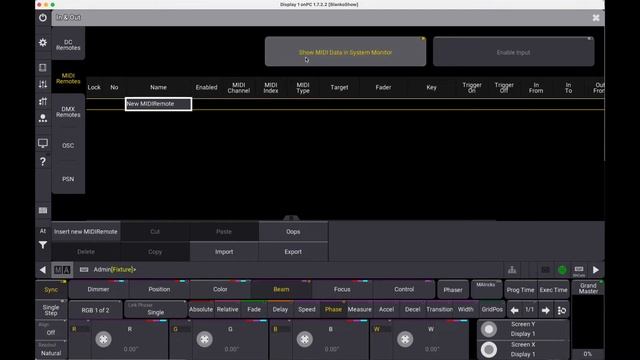Image resolution: width=640 pixels, height=360 pixels.
Task: Select the Focus feature group tab
Action: (x=342, y=289)
